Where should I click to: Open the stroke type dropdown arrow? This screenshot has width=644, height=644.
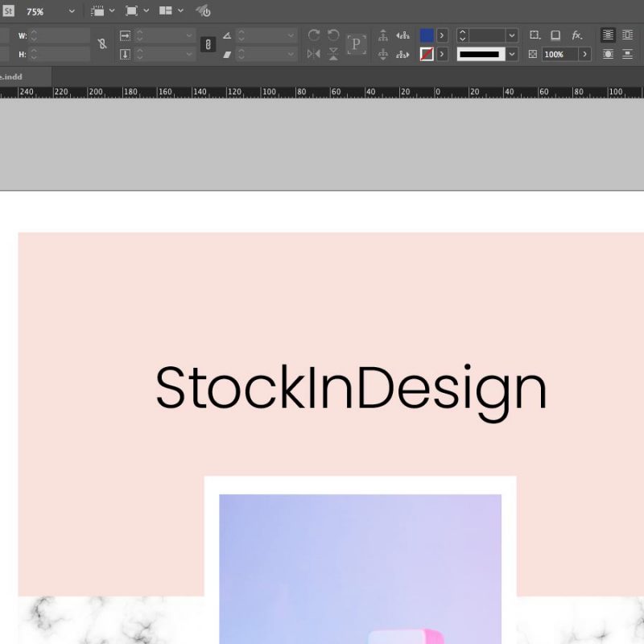point(512,54)
